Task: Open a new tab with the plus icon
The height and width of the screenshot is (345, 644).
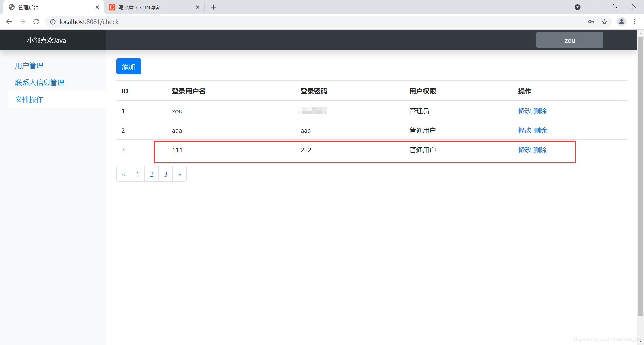Action: [213, 7]
